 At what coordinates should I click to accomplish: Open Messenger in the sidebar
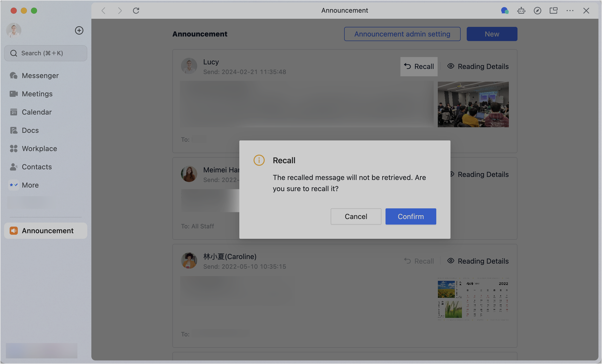[x=40, y=76]
